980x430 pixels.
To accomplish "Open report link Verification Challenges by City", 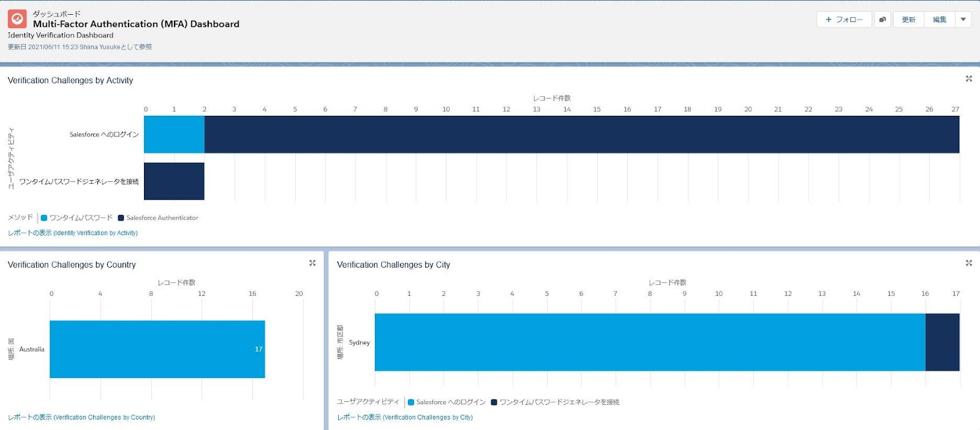I will tap(405, 417).
